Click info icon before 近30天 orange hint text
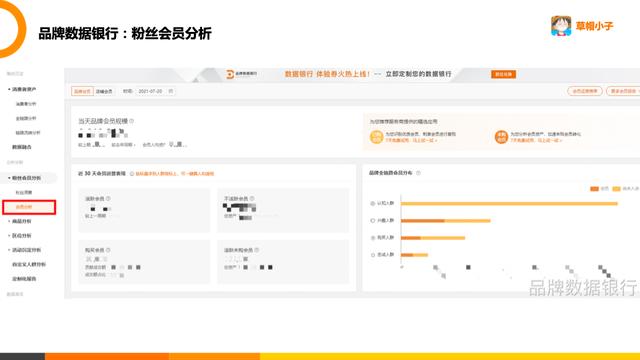This screenshot has height=360, width=640. [131, 174]
